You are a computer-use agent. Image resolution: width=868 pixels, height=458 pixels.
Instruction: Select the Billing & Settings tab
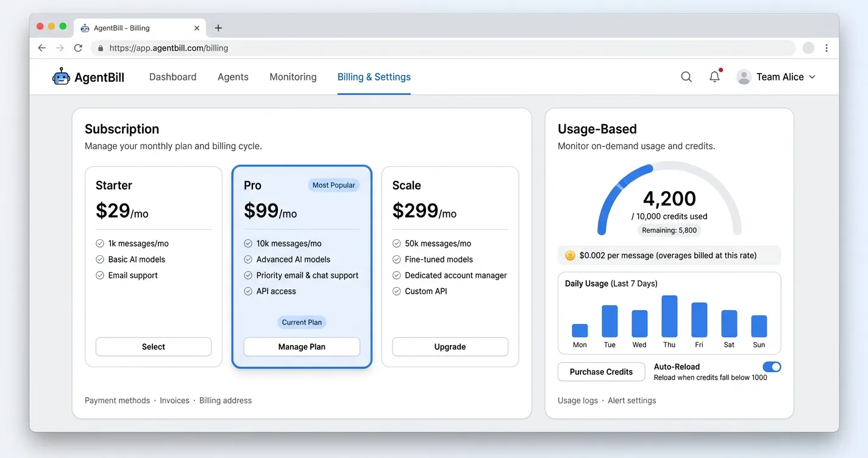point(374,77)
